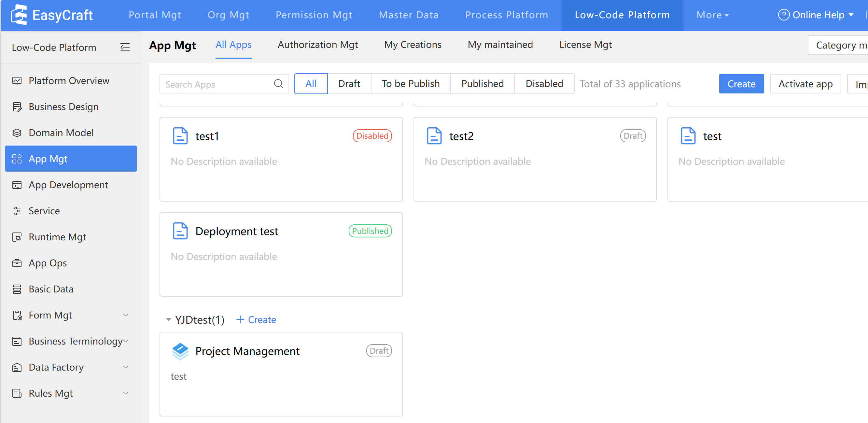Image resolution: width=868 pixels, height=423 pixels.
Task: Expand the Form Mgt submenu
Action: (125, 315)
